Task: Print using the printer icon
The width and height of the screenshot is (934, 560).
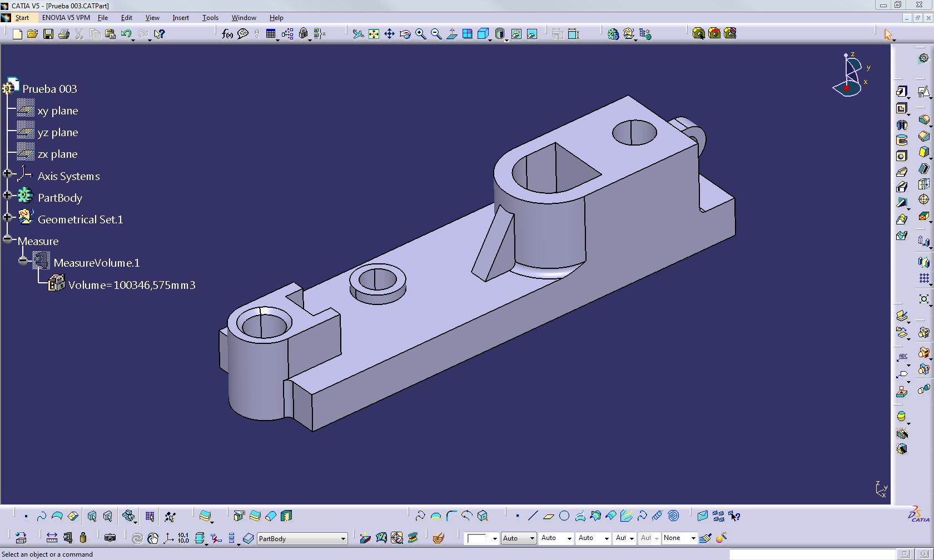Action: point(64,34)
